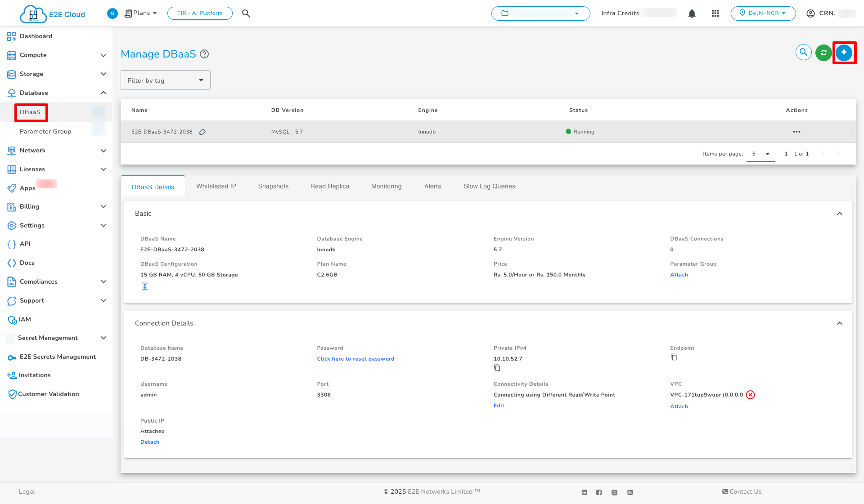Create a new DBaaS with the plus icon

pos(843,52)
